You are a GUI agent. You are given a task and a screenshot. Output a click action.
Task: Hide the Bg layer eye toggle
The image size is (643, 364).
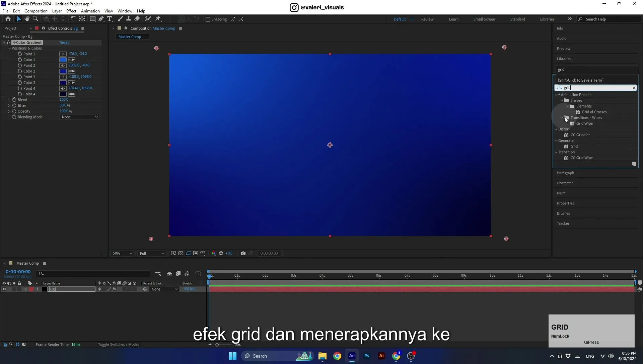[x=4, y=289]
